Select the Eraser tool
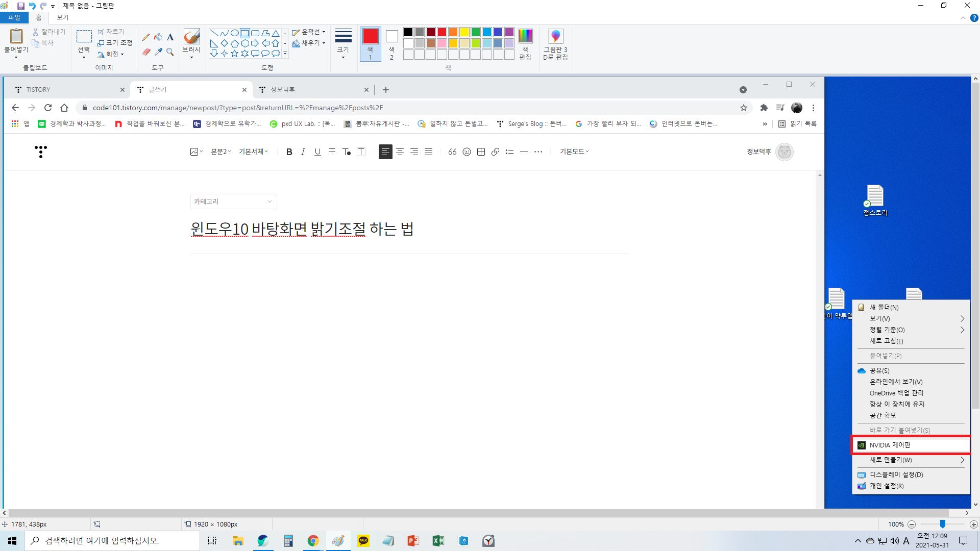The width and height of the screenshot is (980, 551). pyautogui.click(x=146, y=52)
